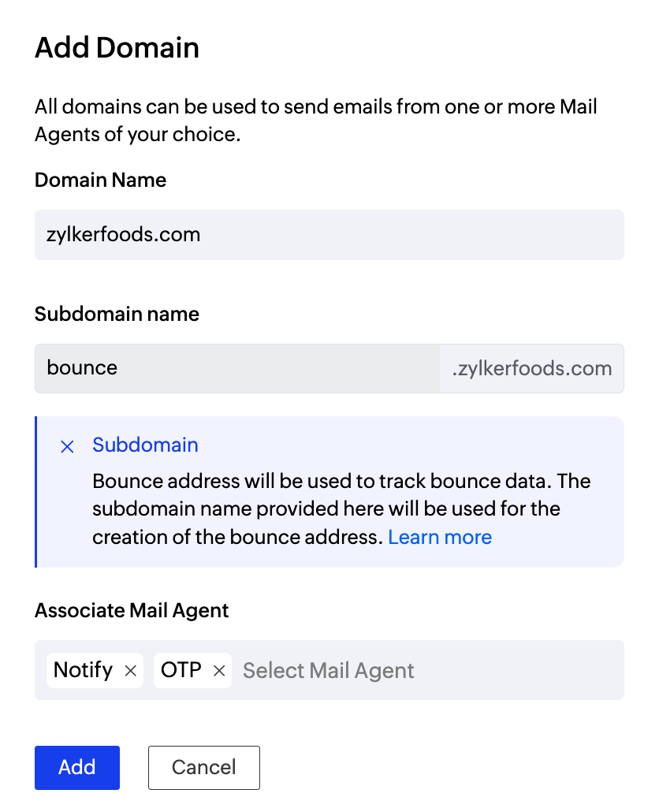
Task: Click the blue Subdomain info title
Action: pos(145,445)
